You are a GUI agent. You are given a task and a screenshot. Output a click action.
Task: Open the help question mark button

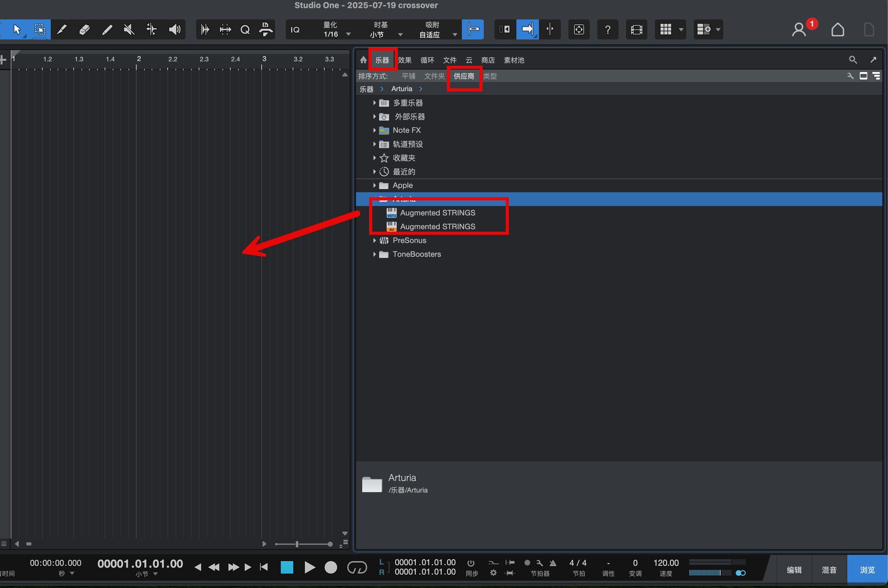point(608,30)
